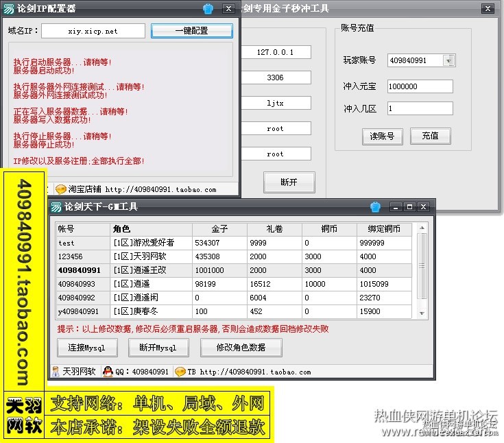Click the taobao link in IP配置器 status bar
This screenshot has width=504, height=443.
pyautogui.click(x=160, y=190)
